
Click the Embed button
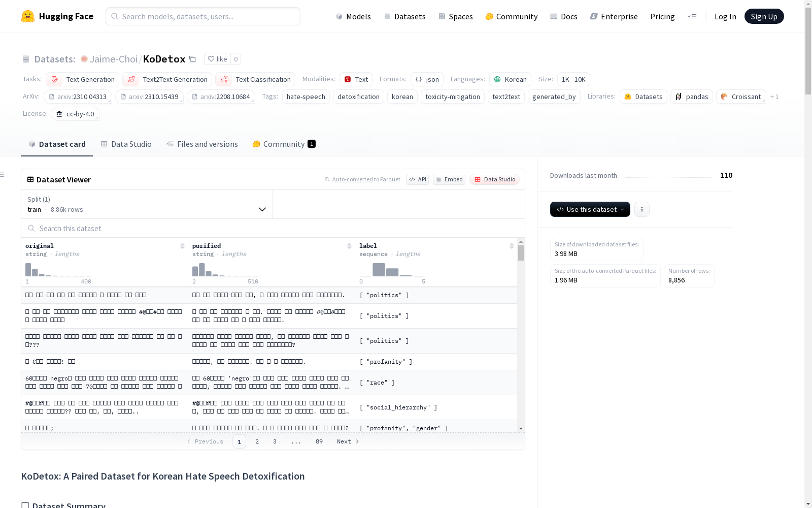point(449,179)
